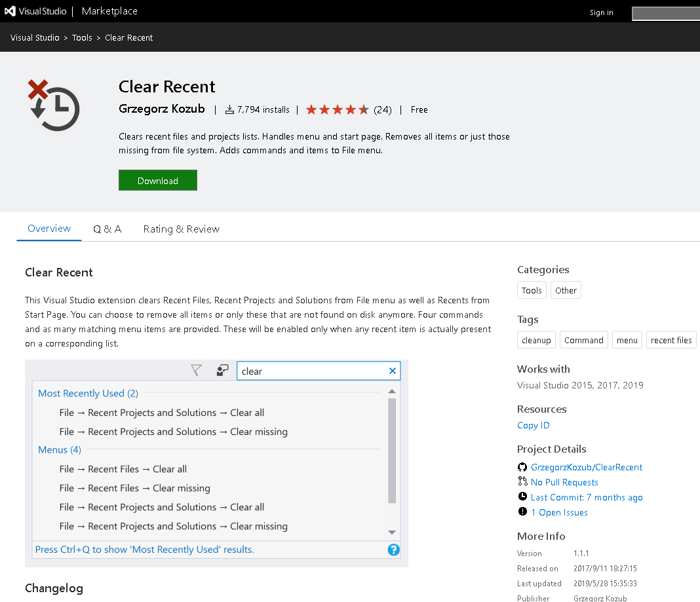Click the feedback icon beside search box

[222, 370]
